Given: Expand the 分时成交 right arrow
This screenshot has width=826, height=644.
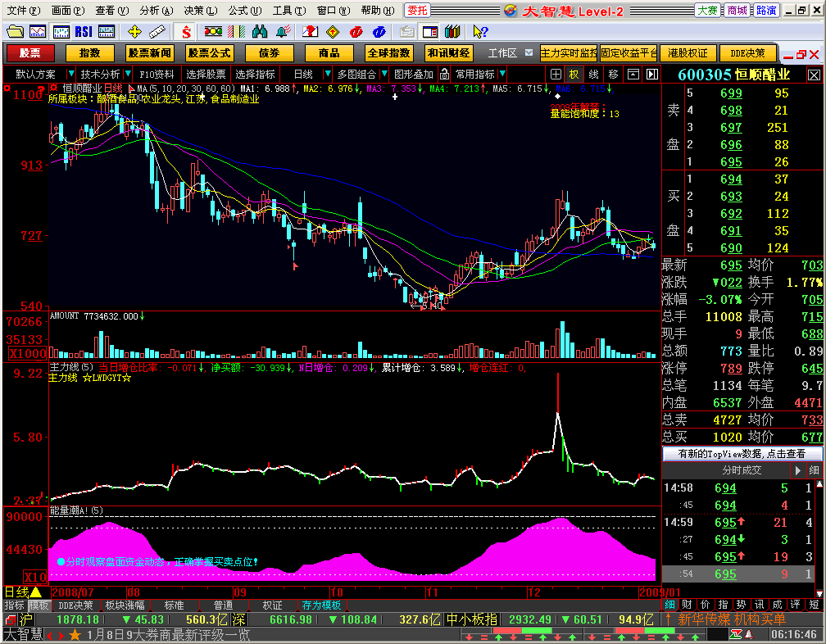Looking at the screenshot, I should click(797, 470).
